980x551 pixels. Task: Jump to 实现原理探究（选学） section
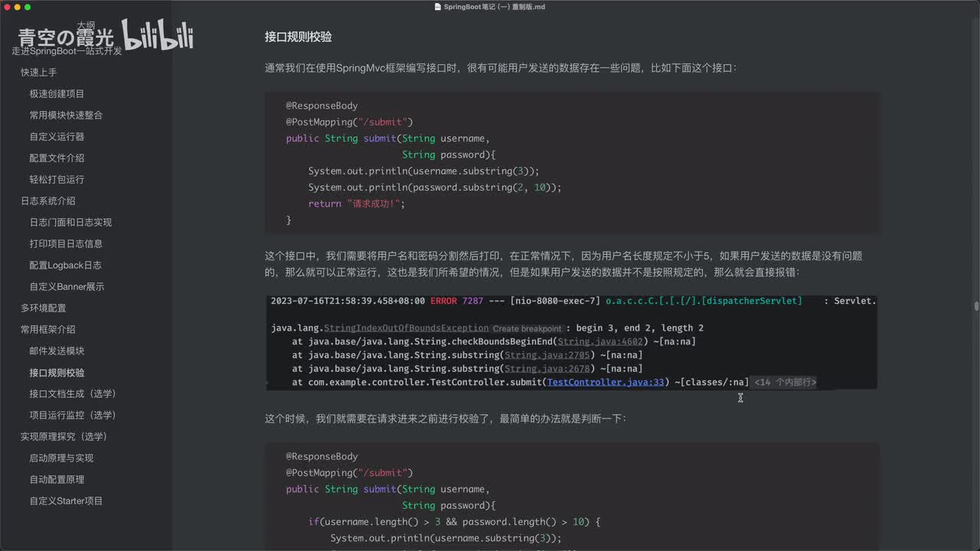click(64, 436)
